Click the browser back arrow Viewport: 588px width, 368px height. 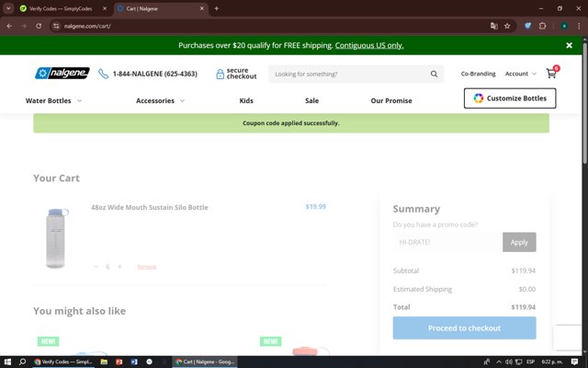9,26
